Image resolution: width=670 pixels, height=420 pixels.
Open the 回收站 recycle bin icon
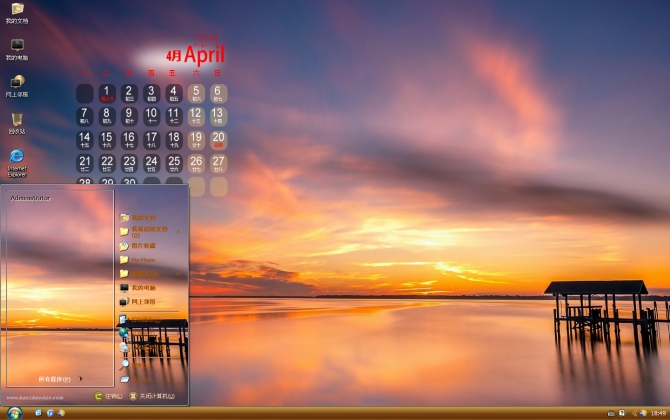point(17,122)
